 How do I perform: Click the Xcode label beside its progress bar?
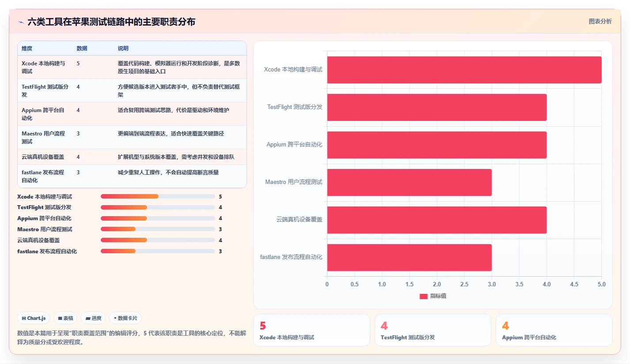pyautogui.click(x=45, y=196)
